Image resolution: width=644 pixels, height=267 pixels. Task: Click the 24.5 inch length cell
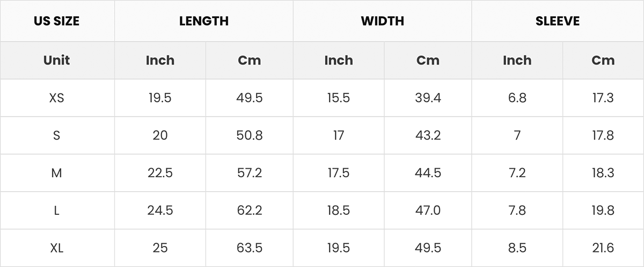pyautogui.click(x=160, y=211)
